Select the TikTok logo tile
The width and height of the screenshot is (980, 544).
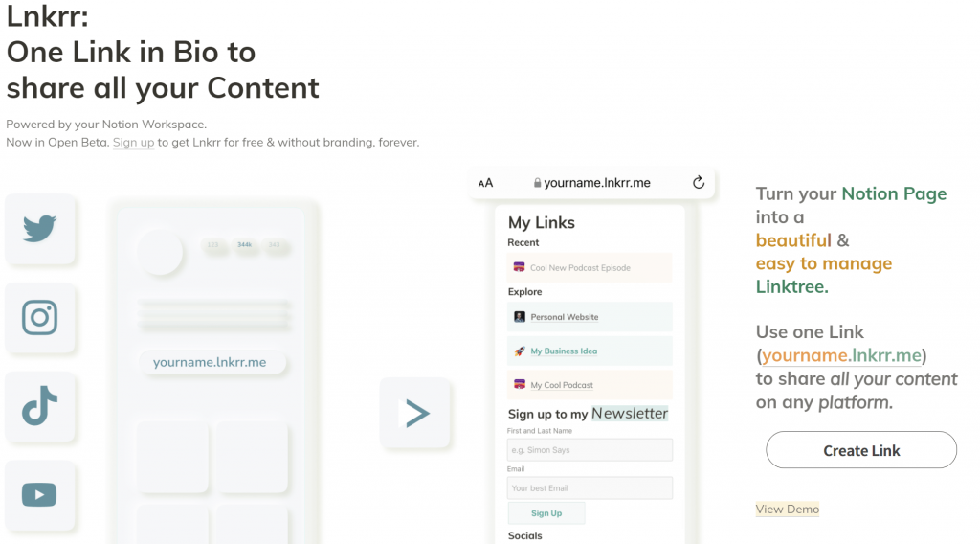click(40, 406)
